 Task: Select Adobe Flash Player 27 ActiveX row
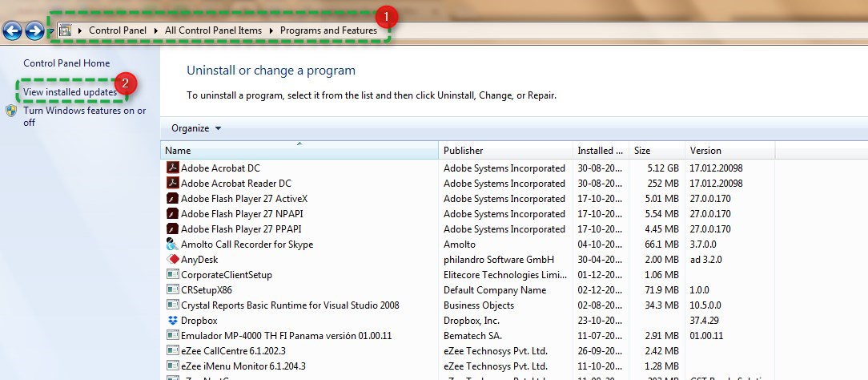pyautogui.click(x=244, y=198)
